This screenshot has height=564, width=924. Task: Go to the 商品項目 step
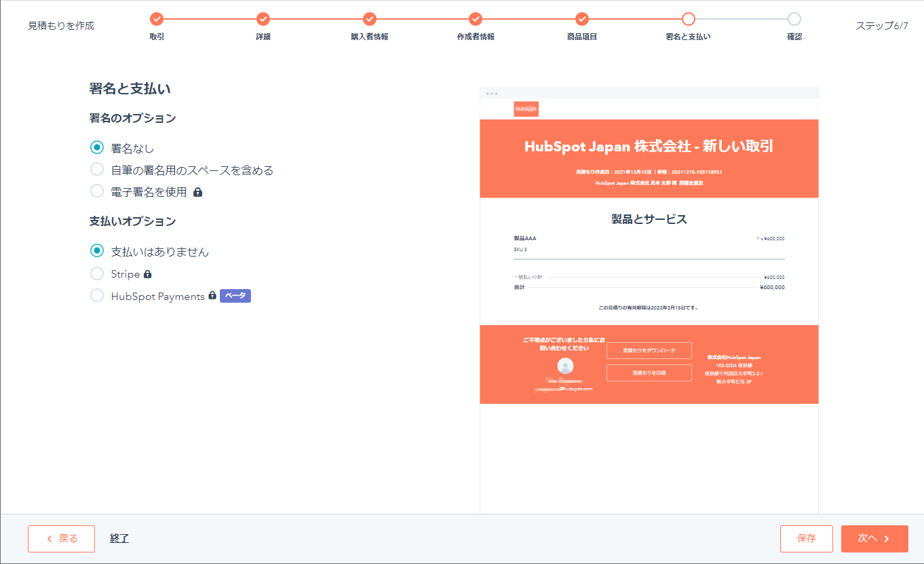582,19
